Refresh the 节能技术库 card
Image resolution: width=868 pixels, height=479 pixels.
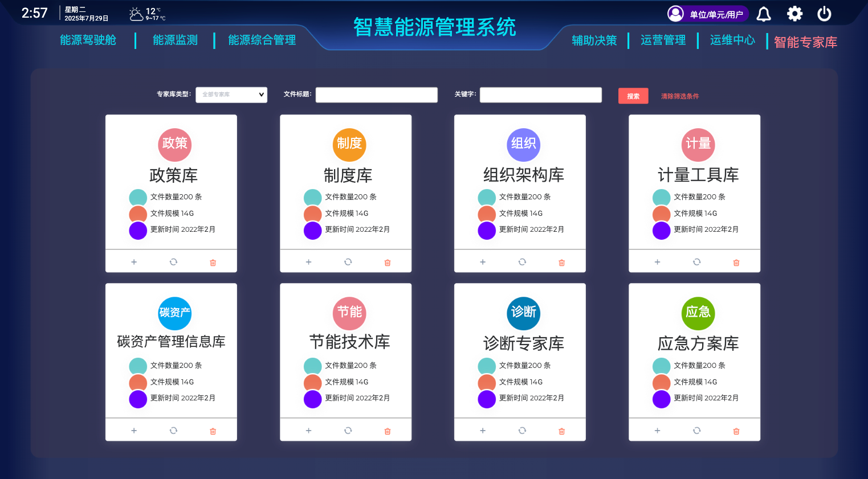(x=348, y=431)
